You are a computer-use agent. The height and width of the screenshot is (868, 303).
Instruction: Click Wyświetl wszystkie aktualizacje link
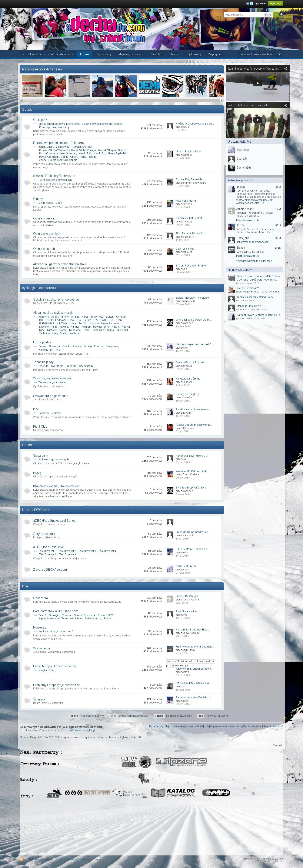tap(254, 261)
